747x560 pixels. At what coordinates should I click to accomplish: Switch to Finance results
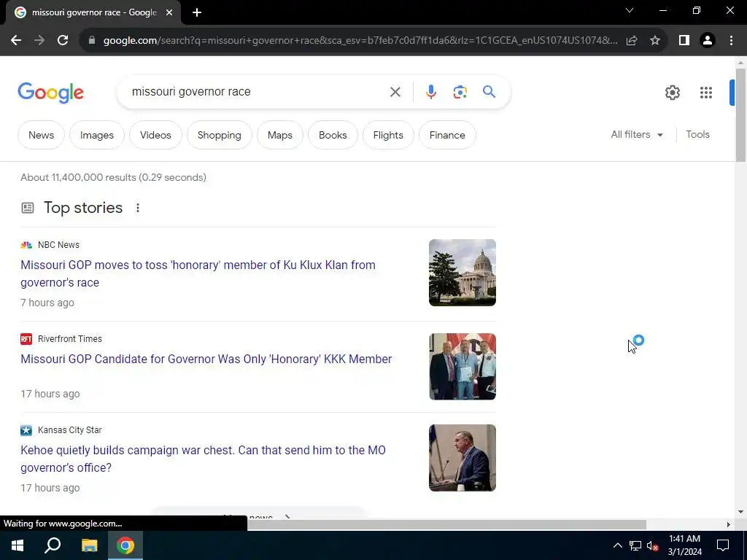pyautogui.click(x=447, y=135)
